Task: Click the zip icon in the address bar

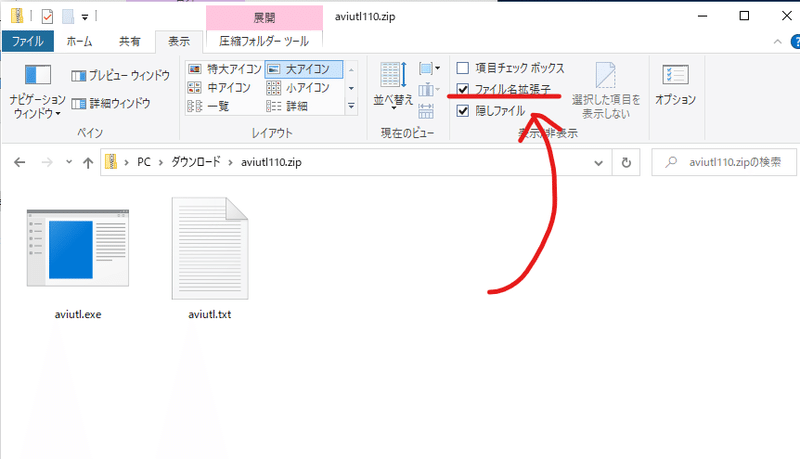Action: [111, 162]
